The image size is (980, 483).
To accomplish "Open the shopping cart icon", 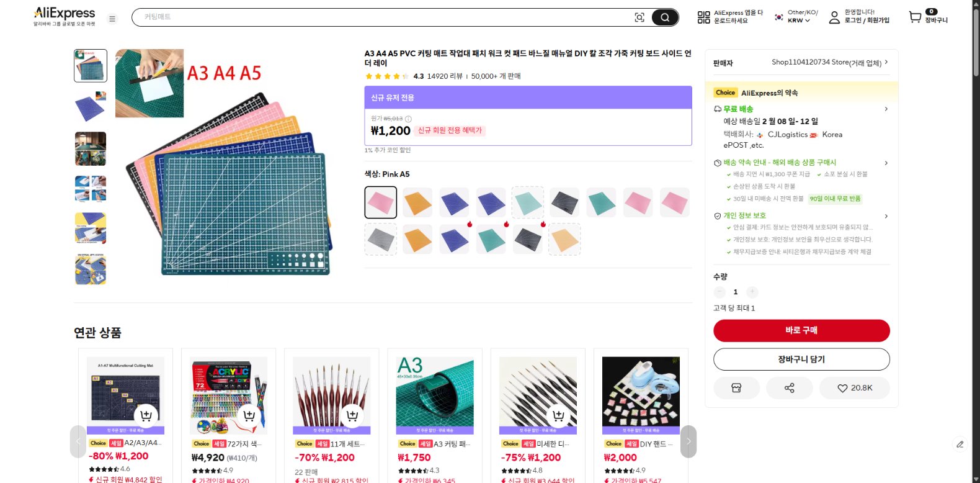I will [x=915, y=17].
